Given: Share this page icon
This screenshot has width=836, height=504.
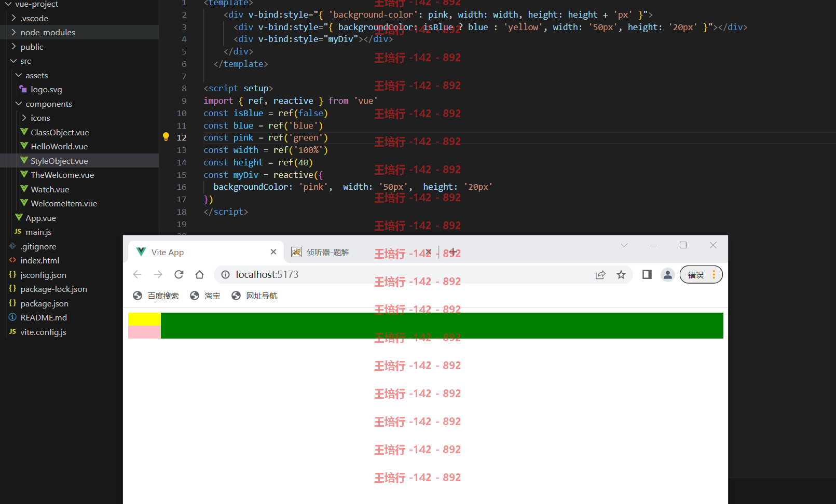Looking at the screenshot, I should (600, 274).
